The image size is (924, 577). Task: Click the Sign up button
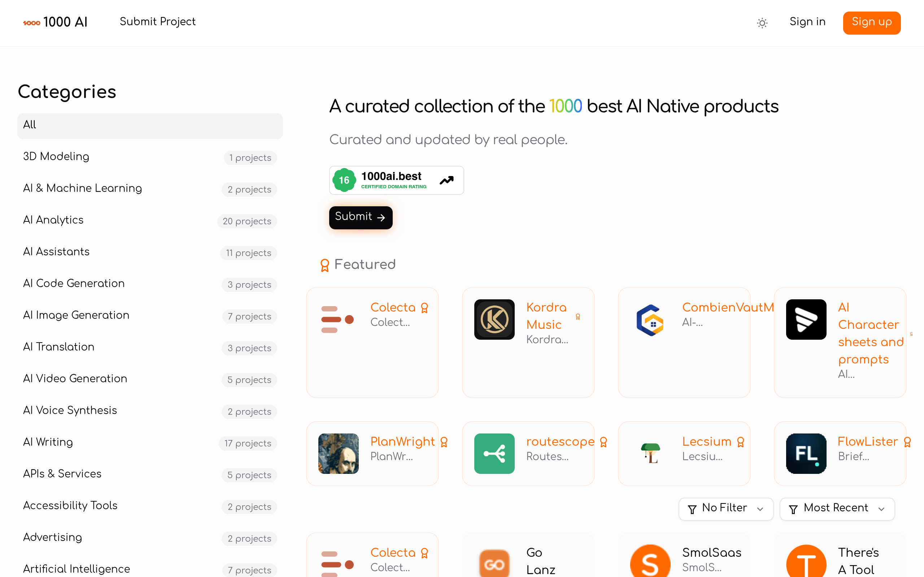tap(872, 22)
